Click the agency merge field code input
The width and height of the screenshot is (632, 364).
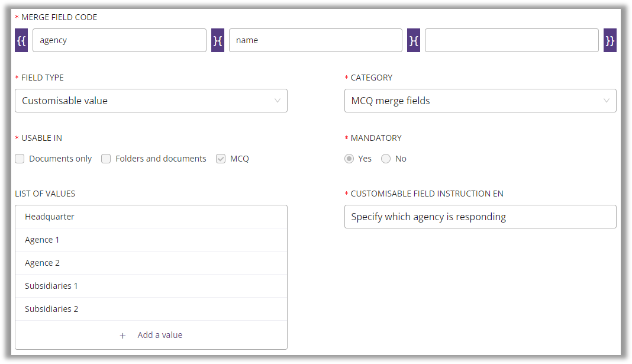coord(120,40)
